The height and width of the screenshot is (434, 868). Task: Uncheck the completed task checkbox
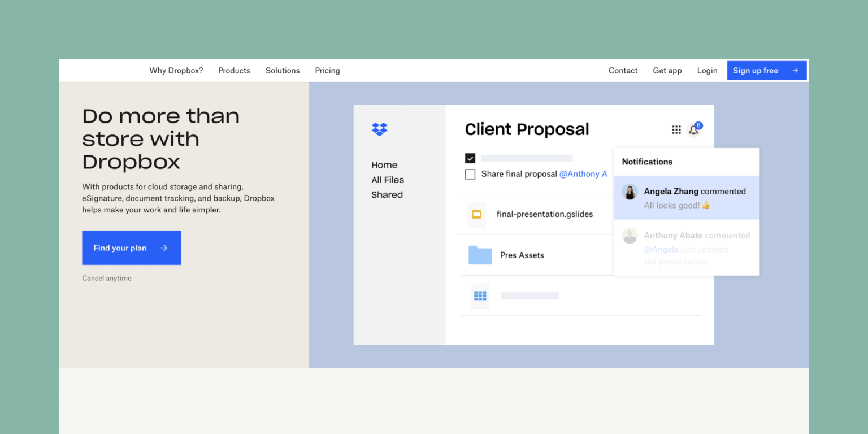(470, 158)
